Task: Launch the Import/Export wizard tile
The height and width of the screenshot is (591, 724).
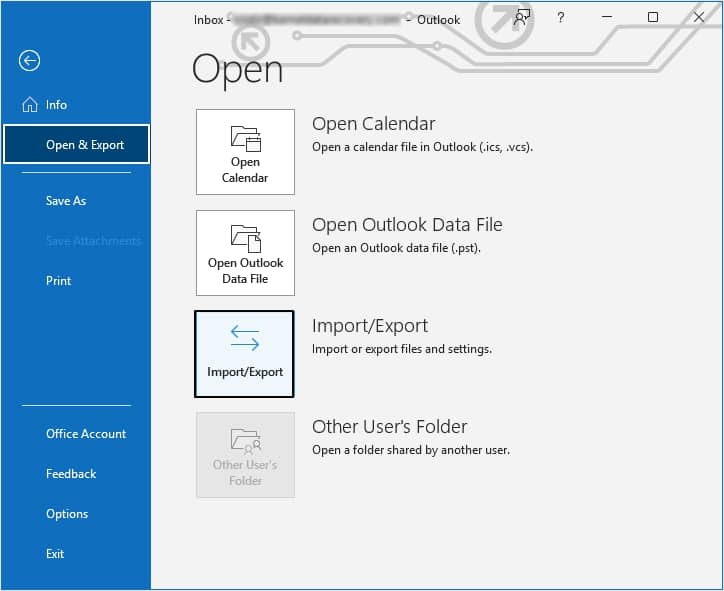Action: coord(244,354)
